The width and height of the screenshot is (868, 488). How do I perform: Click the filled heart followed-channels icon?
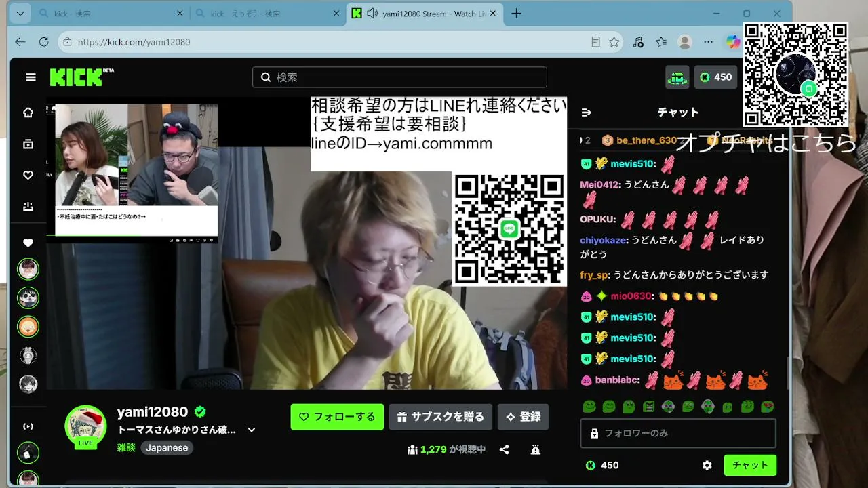coord(28,243)
